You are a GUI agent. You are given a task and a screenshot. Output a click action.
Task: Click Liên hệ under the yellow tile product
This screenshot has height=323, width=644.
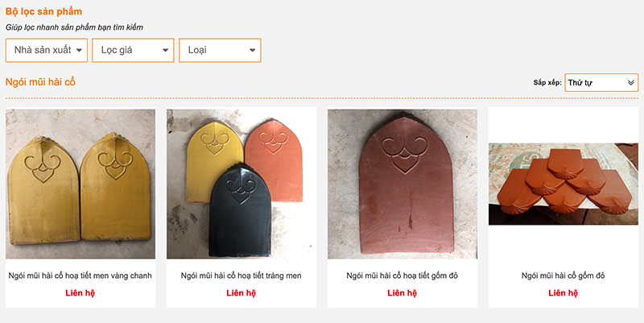pyautogui.click(x=80, y=293)
